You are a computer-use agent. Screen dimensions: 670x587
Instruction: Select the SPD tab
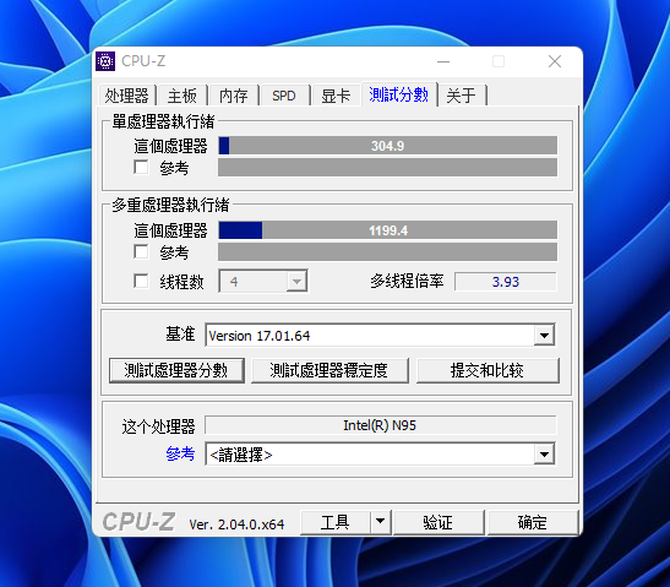(x=284, y=95)
